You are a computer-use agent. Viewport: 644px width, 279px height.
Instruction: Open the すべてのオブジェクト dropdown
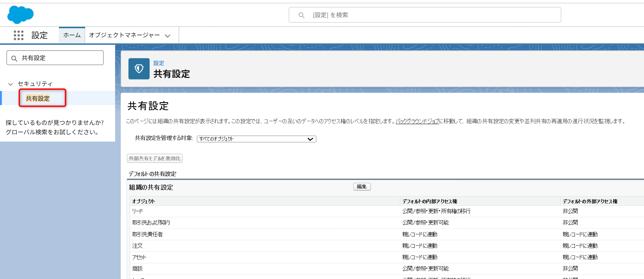[256, 139]
